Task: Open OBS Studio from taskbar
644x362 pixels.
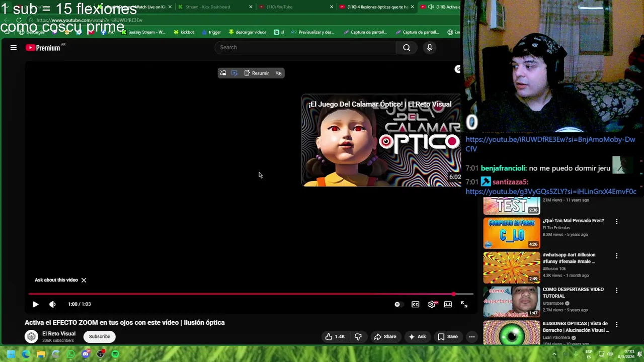Action: pyautogui.click(x=101, y=354)
